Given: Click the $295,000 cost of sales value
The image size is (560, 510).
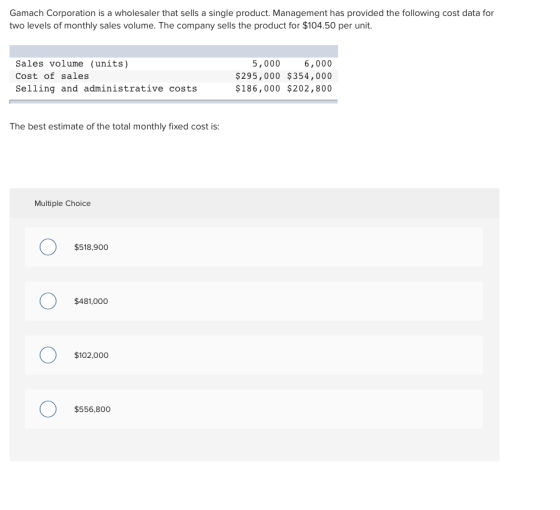Looking at the screenshot, I should point(258,76).
